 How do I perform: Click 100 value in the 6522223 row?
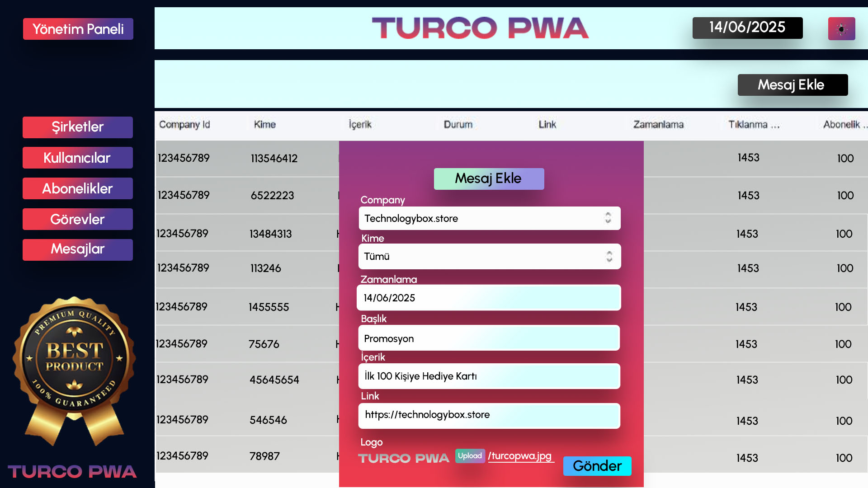tap(845, 196)
